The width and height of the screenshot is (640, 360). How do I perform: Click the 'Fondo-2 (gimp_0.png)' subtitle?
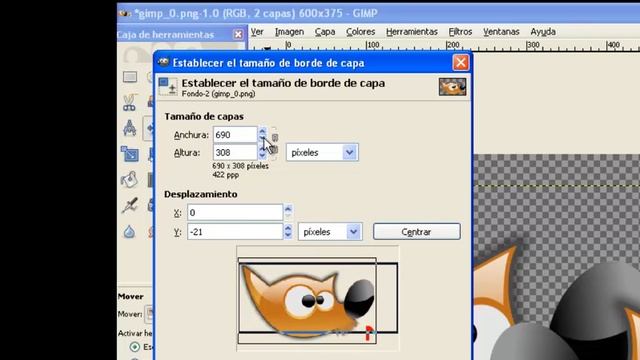(x=218, y=94)
